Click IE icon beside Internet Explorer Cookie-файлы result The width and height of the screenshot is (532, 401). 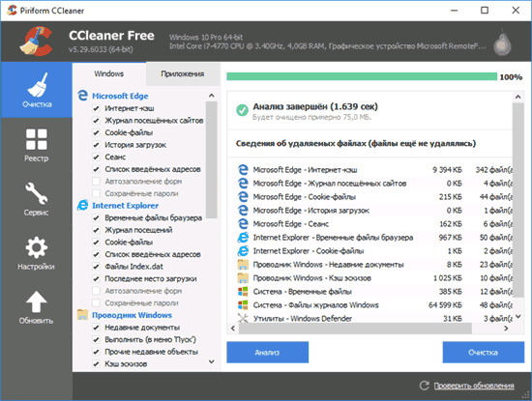click(x=243, y=251)
